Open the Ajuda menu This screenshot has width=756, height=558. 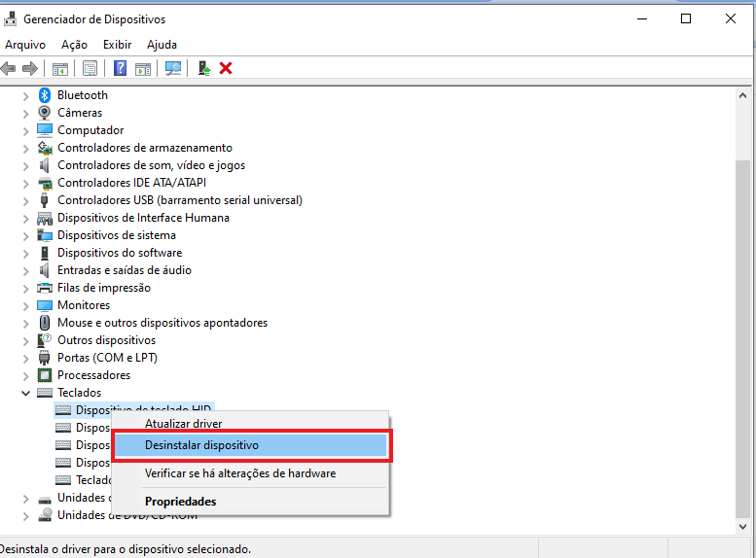click(162, 45)
